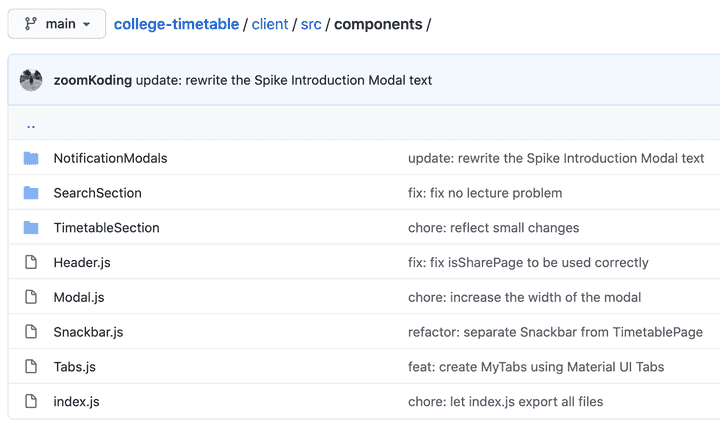Click the NotificationModals folder icon

click(x=31, y=158)
